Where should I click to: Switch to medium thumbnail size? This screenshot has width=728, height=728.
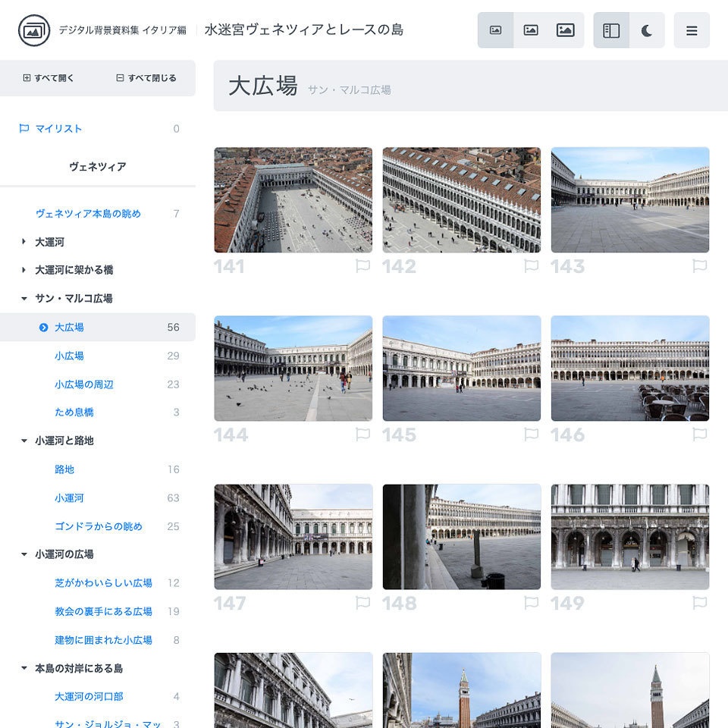(x=531, y=30)
